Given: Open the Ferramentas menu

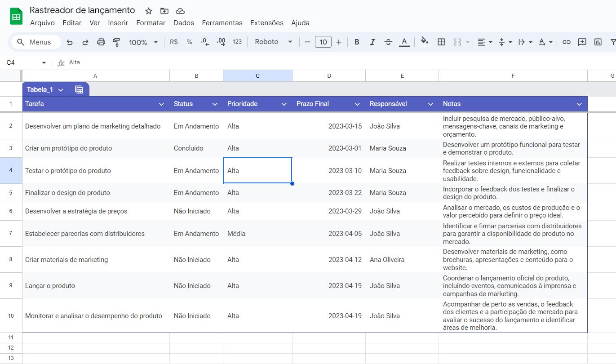Looking at the screenshot, I should coord(222,23).
